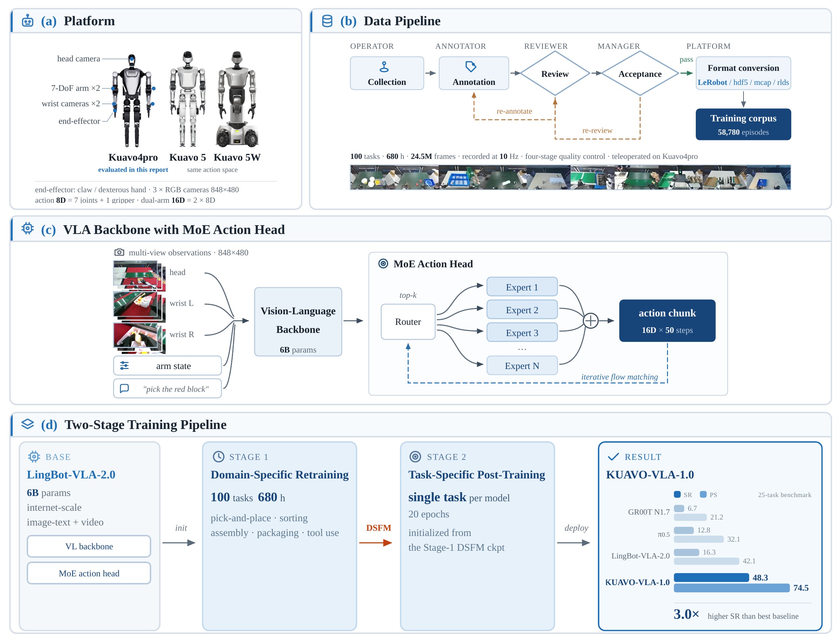Click the LingBot-VLA-2.0 16.3 SR bar
The image size is (840, 637).
(x=686, y=552)
